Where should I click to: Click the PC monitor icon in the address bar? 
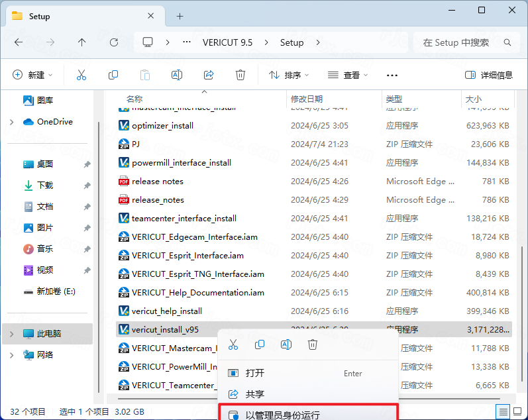[x=148, y=42]
